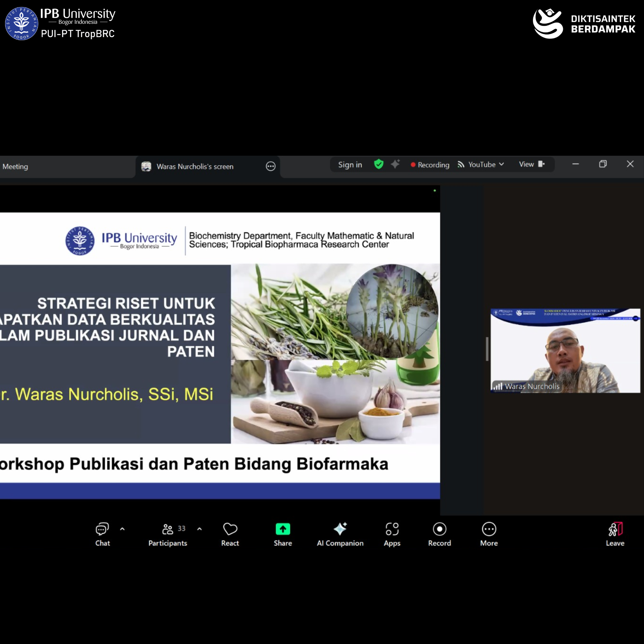Click the AI sparkle icon in top bar

(395, 165)
